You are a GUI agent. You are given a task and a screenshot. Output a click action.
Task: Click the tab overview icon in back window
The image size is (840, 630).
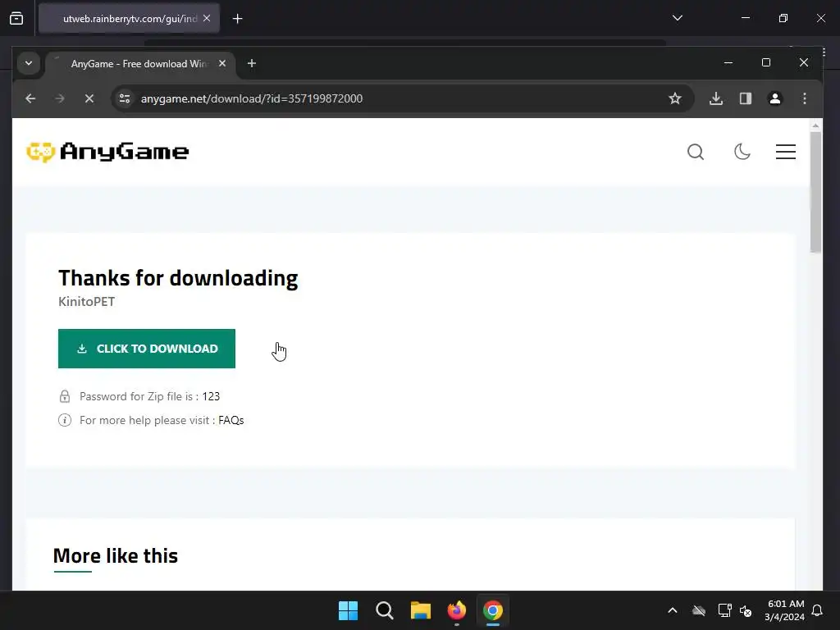pos(16,19)
